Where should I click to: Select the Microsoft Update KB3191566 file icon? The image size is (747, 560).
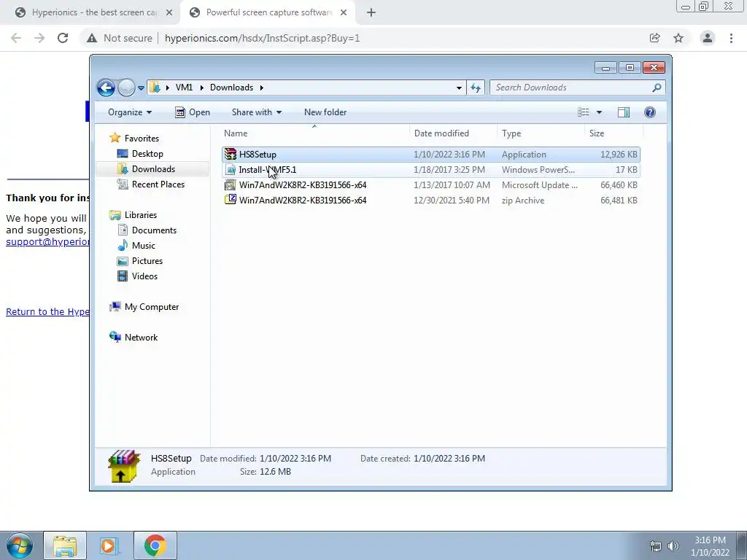coord(231,184)
